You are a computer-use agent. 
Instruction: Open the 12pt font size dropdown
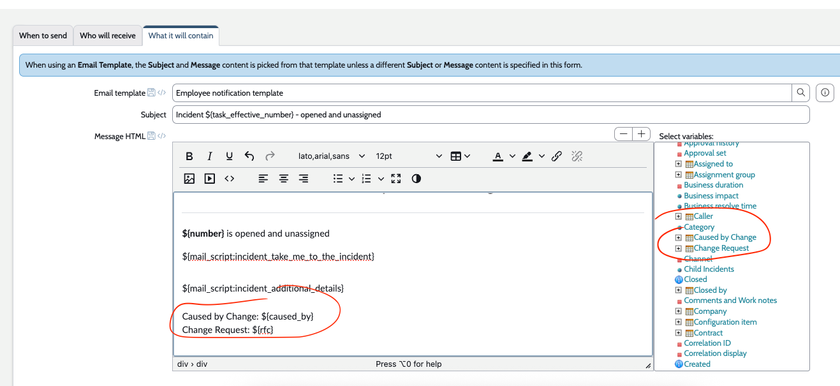tap(409, 156)
